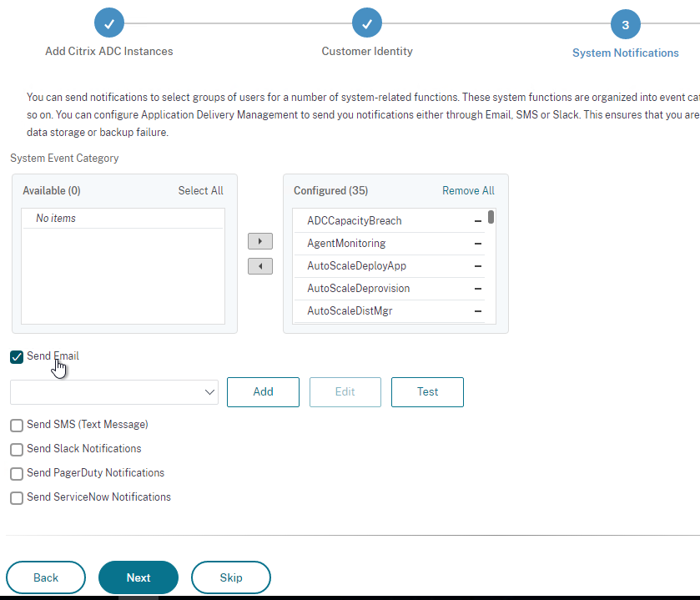700x600 pixels.
Task: Enable Send SMS (Text Message) checkbox
Action: pyautogui.click(x=17, y=426)
